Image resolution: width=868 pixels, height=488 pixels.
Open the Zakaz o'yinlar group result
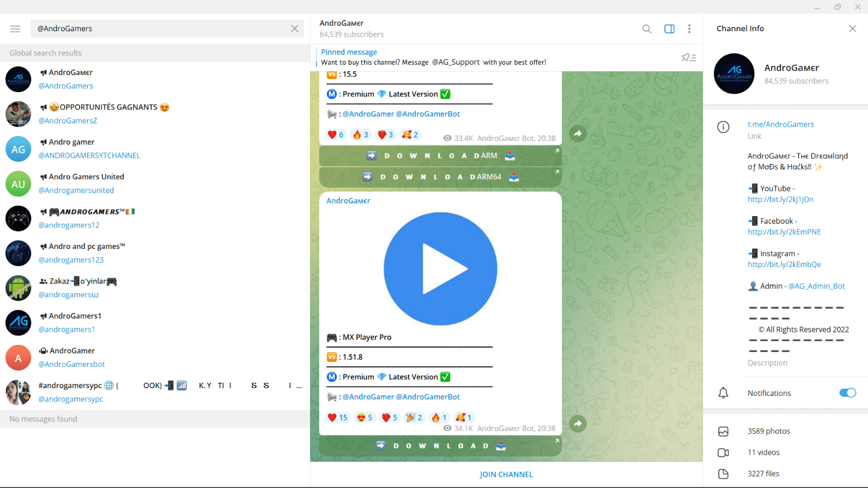click(155, 288)
